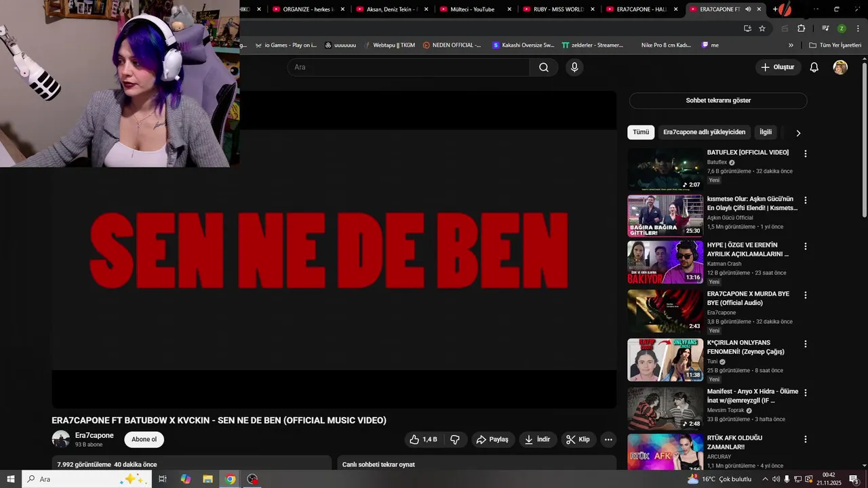Show more bookmarks with double chevron
The width and height of the screenshot is (868, 488).
click(791, 45)
